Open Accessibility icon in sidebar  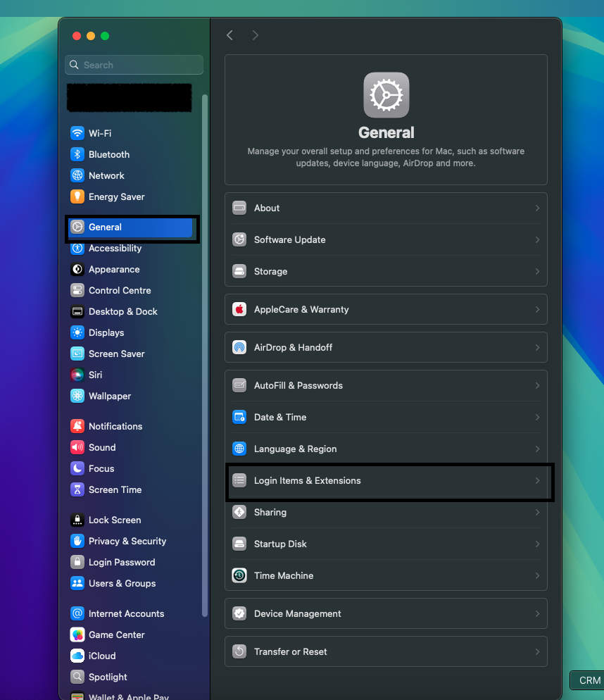point(77,248)
